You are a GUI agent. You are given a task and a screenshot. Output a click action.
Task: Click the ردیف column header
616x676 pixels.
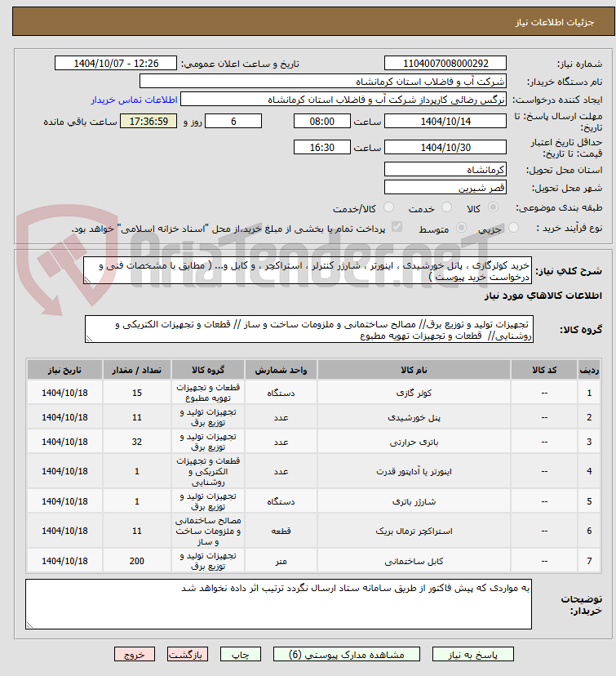(589, 370)
